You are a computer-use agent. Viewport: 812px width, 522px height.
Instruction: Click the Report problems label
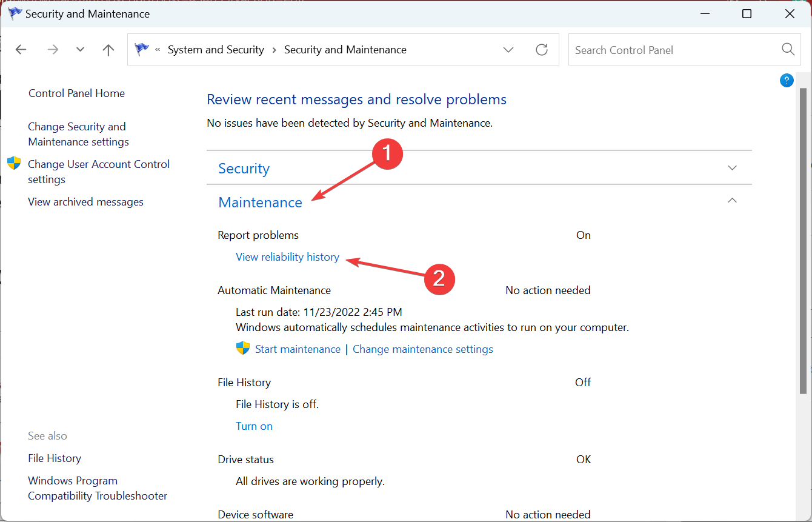click(258, 235)
